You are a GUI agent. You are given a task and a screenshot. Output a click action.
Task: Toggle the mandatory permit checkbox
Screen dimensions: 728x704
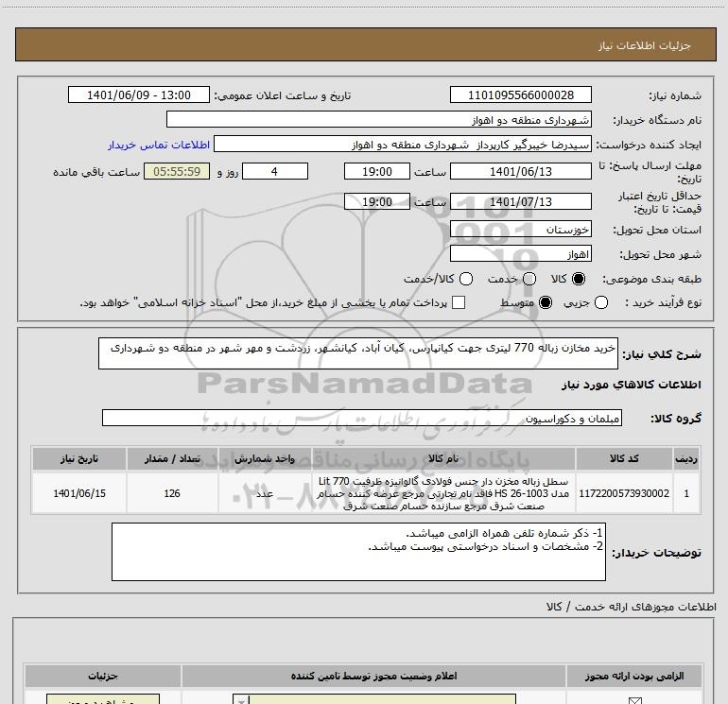click(x=634, y=700)
